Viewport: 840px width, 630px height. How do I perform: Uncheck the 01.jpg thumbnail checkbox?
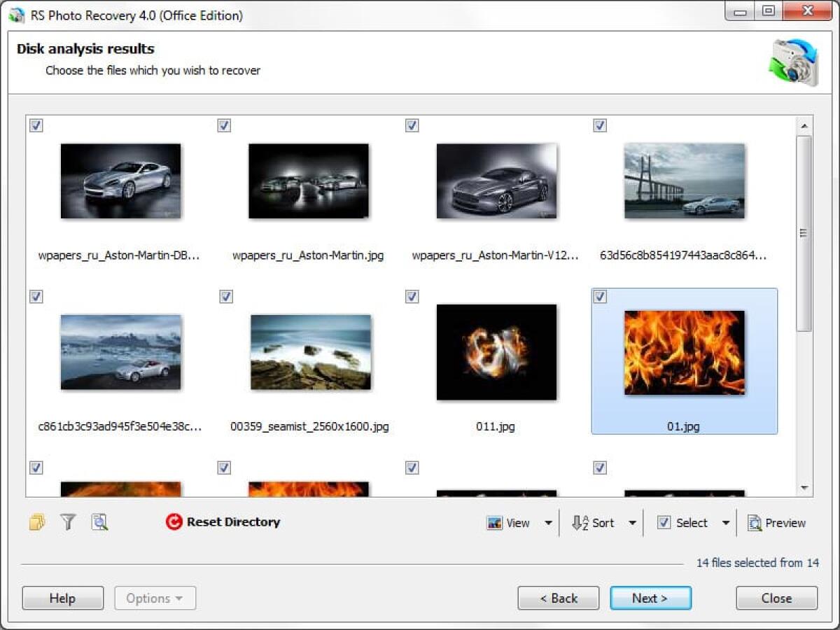(x=599, y=297)
